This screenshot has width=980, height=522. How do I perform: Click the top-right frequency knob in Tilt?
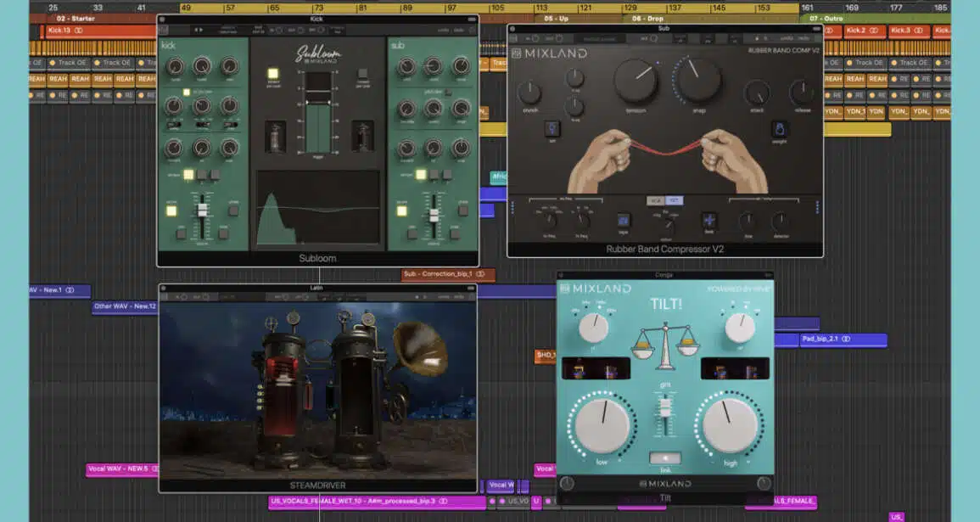coord(740,328)
